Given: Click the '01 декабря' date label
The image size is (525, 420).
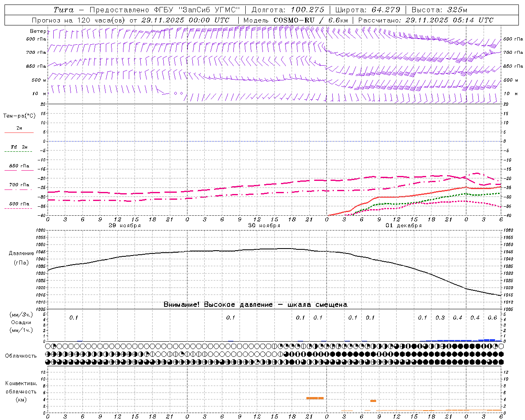Looking at the screenshot, I should click(x=404, y=226).
